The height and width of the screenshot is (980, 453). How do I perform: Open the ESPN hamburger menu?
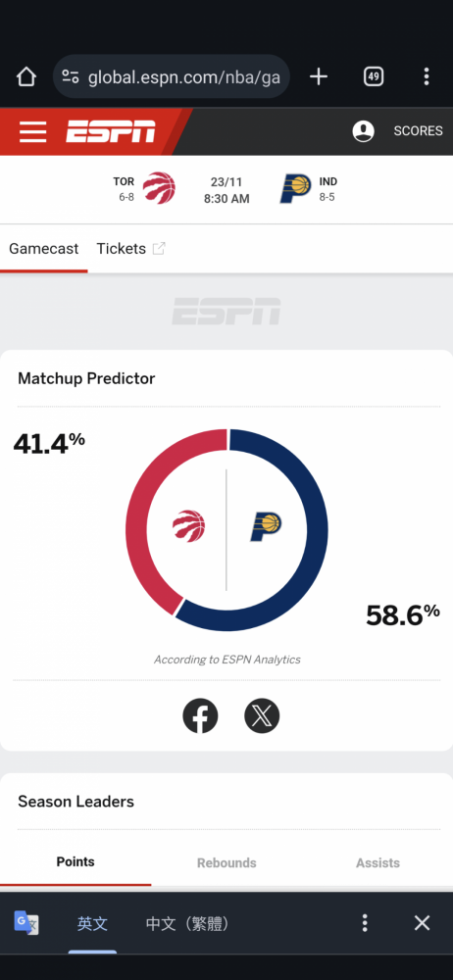[32, 132]
